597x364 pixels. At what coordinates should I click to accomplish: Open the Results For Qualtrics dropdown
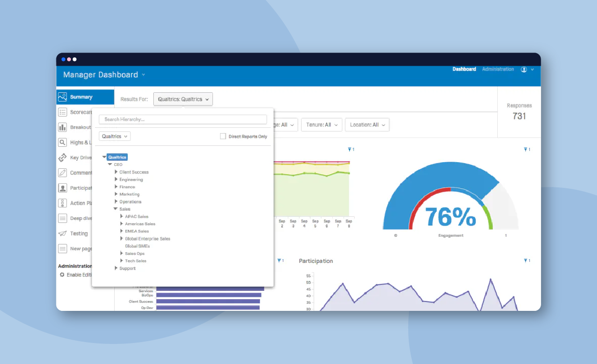point(183,99)
